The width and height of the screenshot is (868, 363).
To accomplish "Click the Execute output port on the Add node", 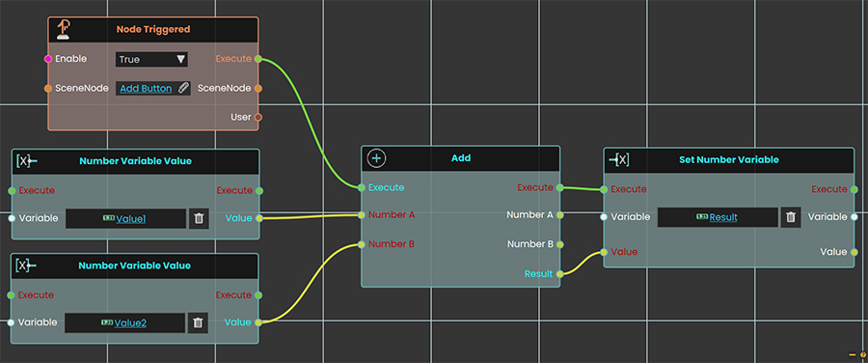I will pos(559,187).
